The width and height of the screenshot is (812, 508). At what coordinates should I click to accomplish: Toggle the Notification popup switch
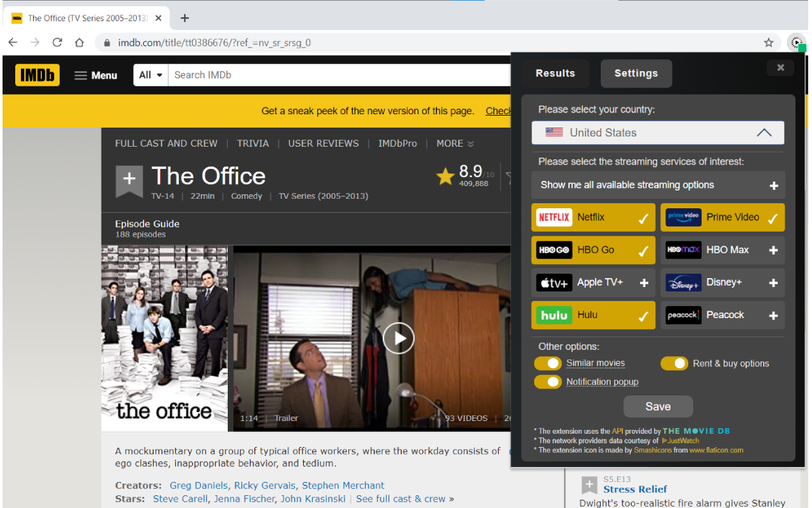[547, 382]
